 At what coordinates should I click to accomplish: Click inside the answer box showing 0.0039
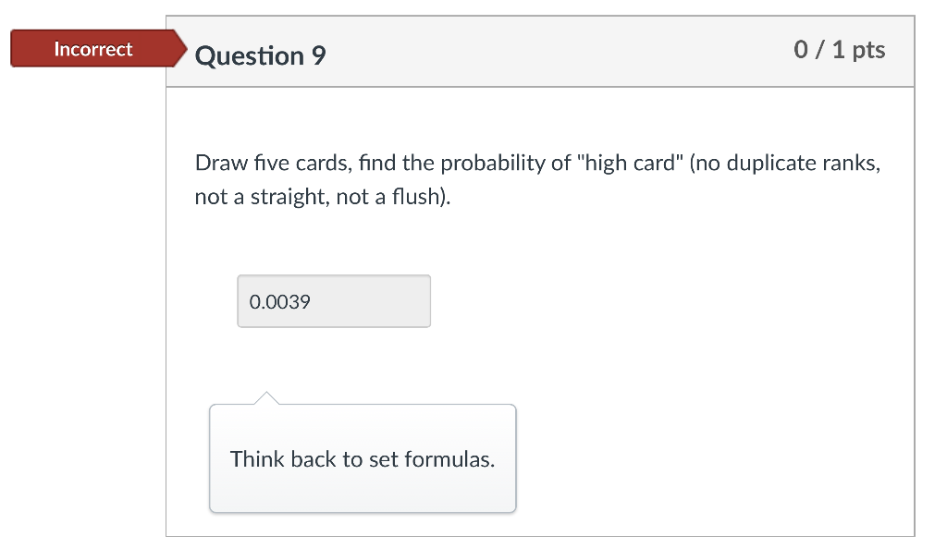click(333, 301)
